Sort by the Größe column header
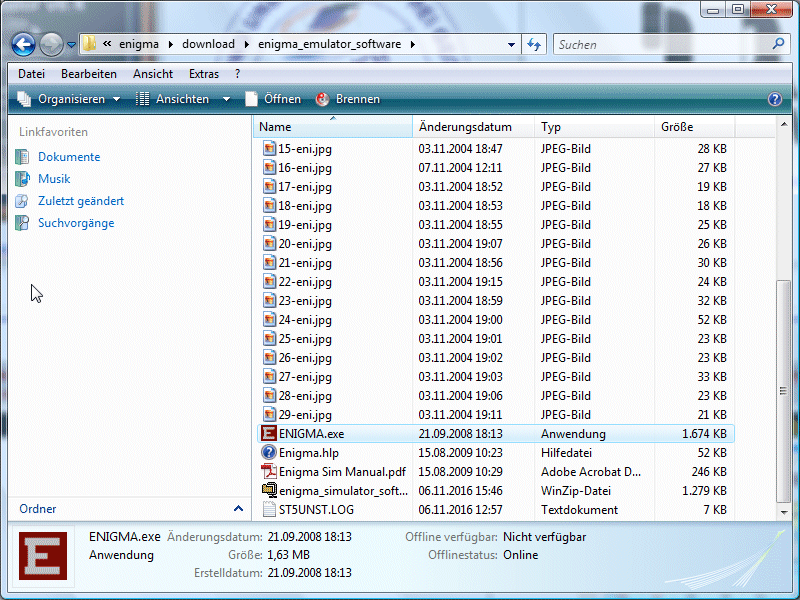Image resolution: width=800 pixels, height=600 pixels. pos(694,127)
